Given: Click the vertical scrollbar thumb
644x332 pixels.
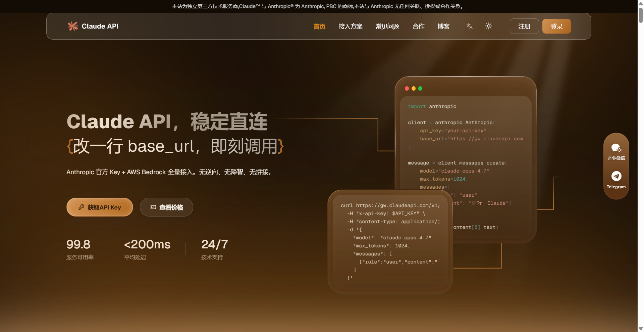Looking at the screenshot, I should (641, 15).
